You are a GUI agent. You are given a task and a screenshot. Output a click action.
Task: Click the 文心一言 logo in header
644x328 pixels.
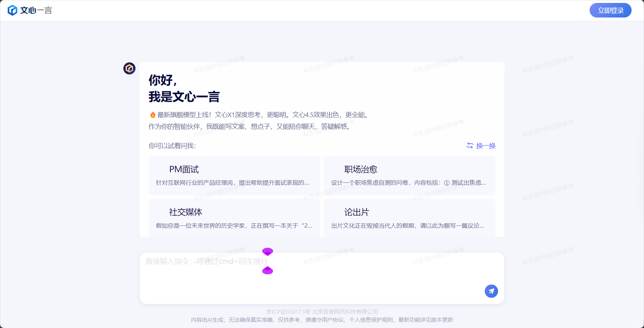[x=30, y=10]
